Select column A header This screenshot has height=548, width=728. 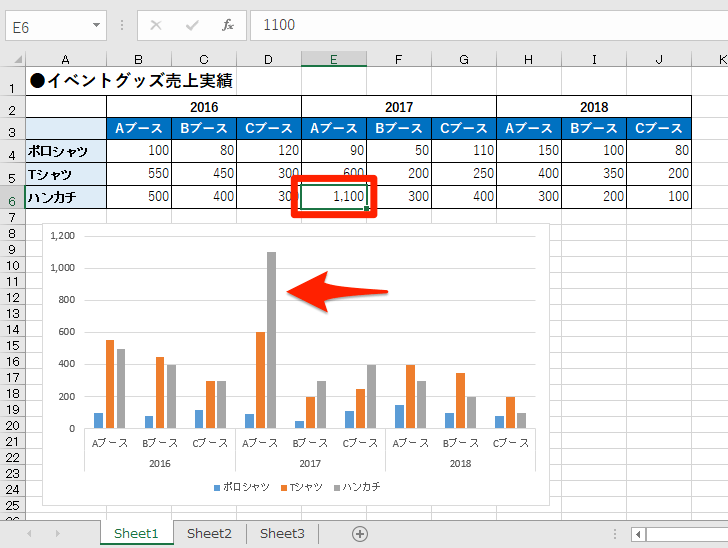click(x=66, y=59)
